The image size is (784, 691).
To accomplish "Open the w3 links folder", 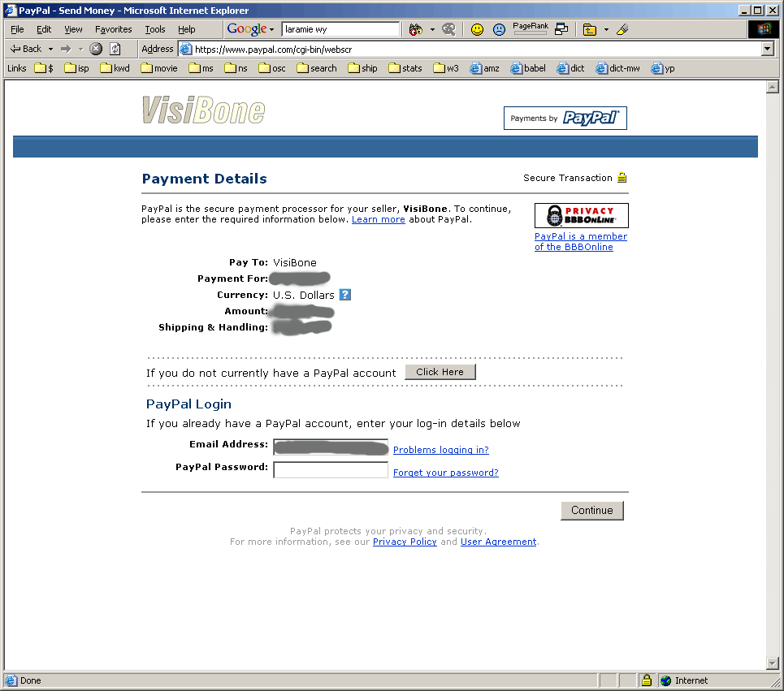I will coord(446,68).
